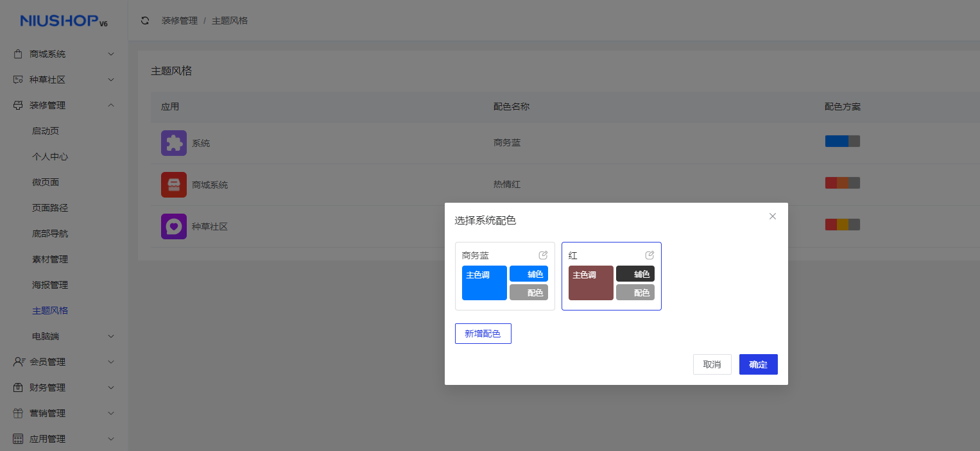Click the 装修管理 breadcrumb link
Image resolution: width=980 pixels, height=451 pixels.
(x=180, y=21)
